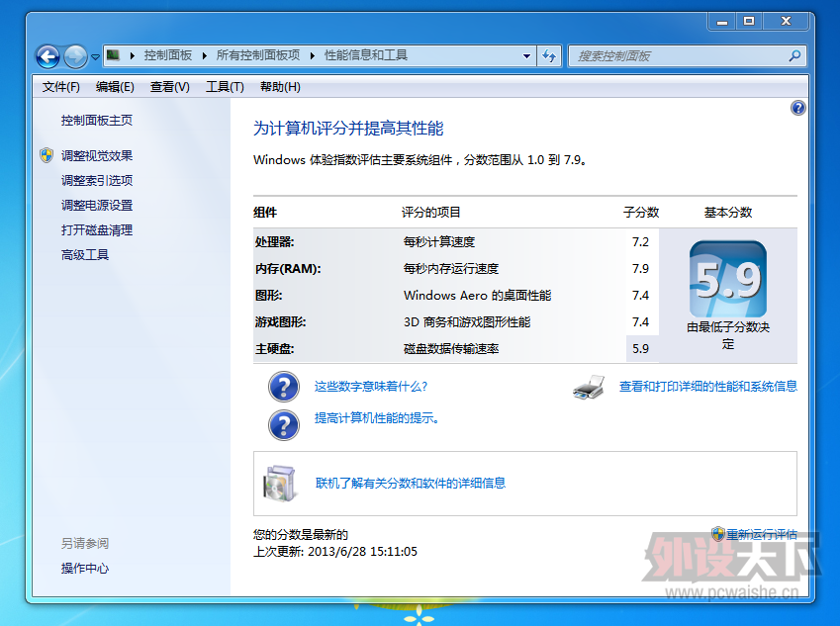Open 提高计算机性能的提示 link
This screenshot has height=626, width=840.
coord(377,418)
